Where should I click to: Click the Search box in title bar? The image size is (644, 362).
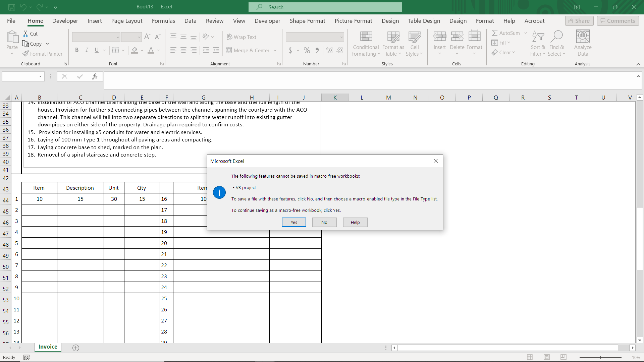325,7
